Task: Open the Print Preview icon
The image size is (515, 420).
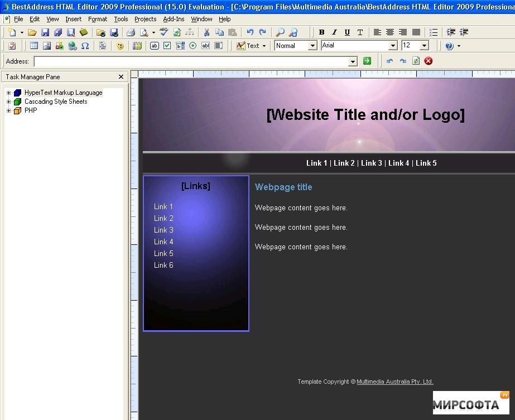Action: pos(144,32)
